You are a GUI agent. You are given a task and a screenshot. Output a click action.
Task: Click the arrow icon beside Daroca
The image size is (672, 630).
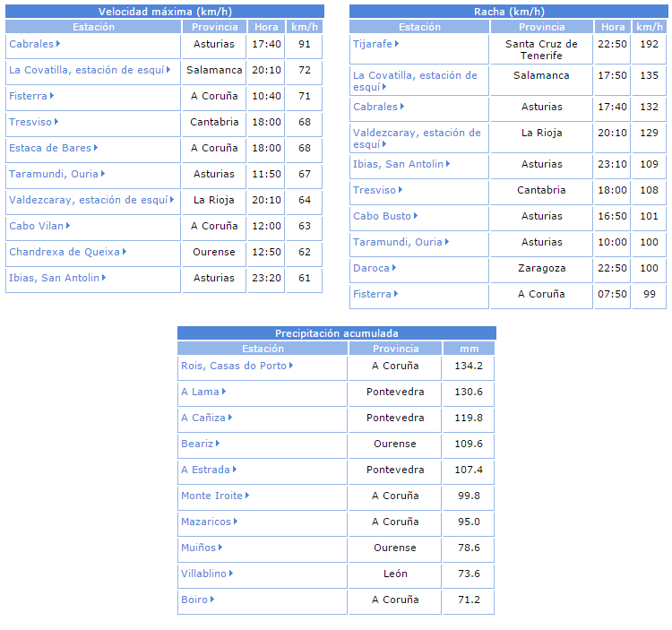tap(393, 268)
